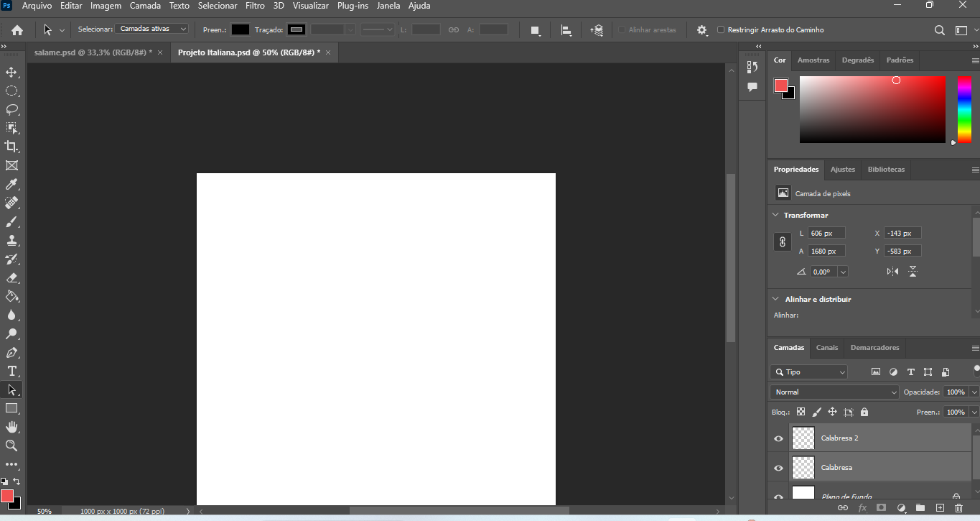Open the Normal blend mode dropdown
980x521 pixels.
(x=834, y=392)
